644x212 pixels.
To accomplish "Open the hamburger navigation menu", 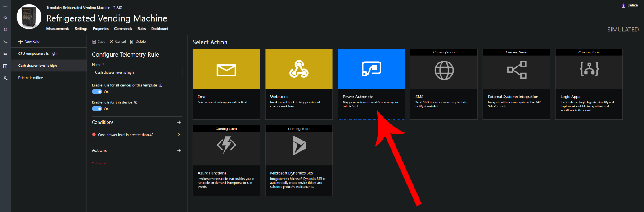I will click(x=5, y=5).
